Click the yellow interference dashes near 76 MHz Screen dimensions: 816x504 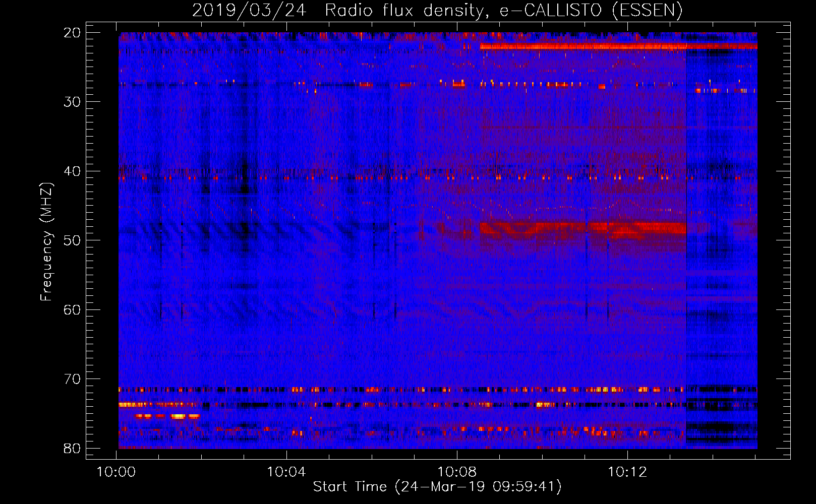click(x=167, y=416)
